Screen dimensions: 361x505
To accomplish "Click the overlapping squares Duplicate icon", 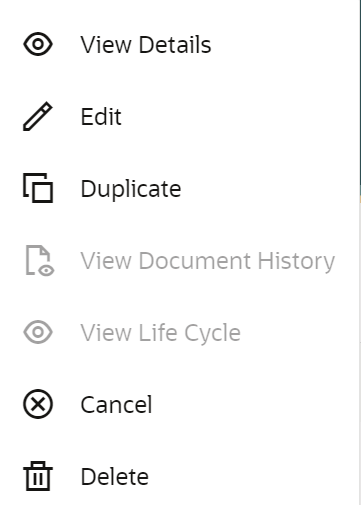I will point(38,188).
